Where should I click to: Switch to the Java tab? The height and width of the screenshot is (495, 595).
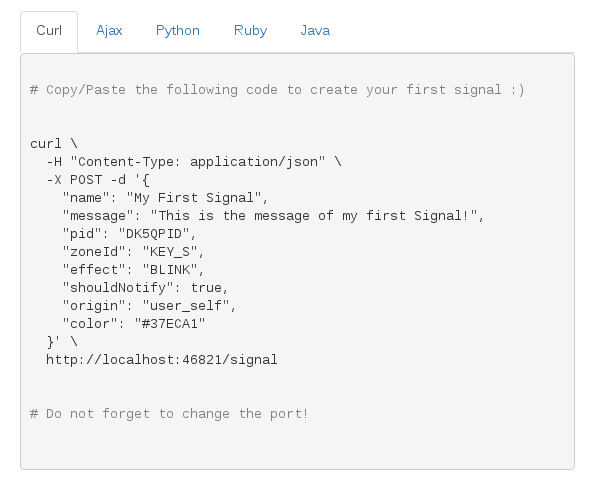coord(315,31)
